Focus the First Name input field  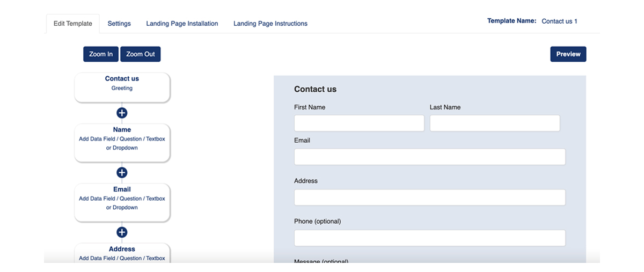pyautogui.click(x=359, y=123)
